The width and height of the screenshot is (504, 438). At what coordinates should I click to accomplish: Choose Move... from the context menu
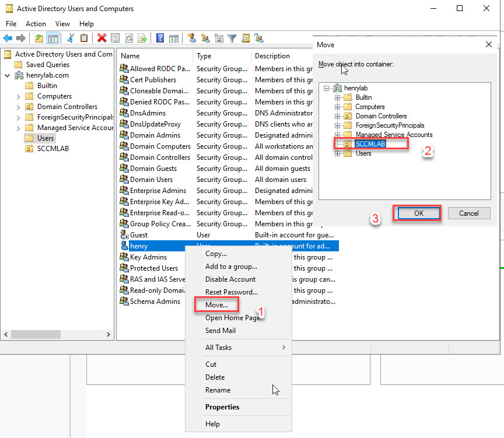coord(220,305)
